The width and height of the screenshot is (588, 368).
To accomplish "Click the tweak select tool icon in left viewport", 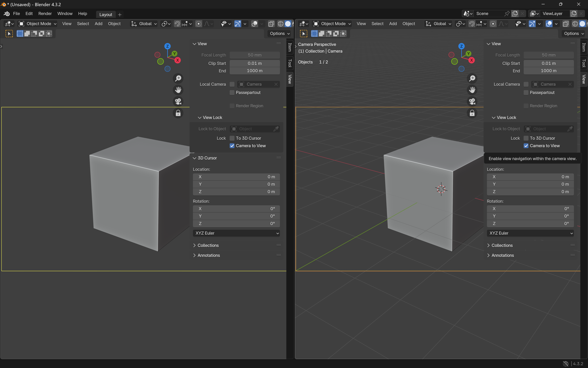I will pos(9,34).
